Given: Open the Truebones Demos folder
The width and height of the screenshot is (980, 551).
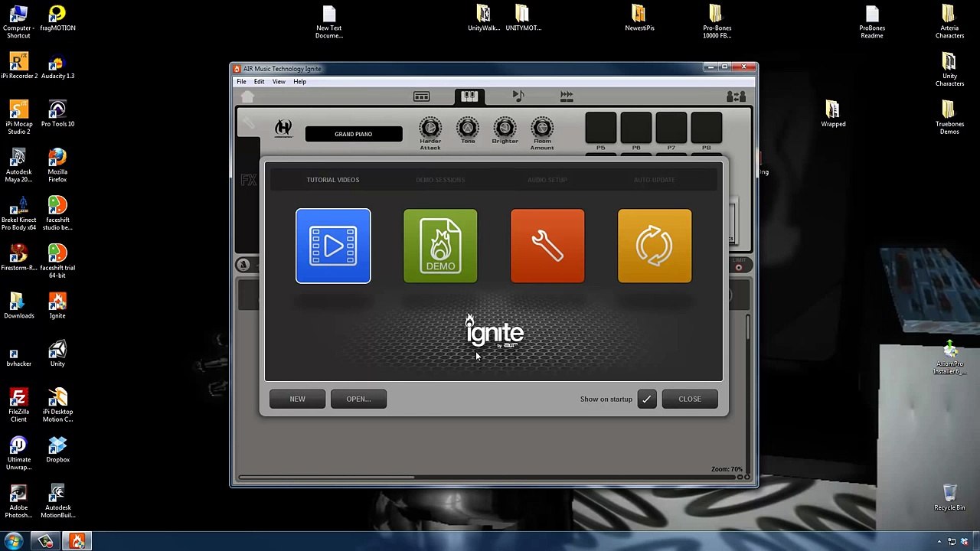Looking at the screenshot, I should pos(949,118).
